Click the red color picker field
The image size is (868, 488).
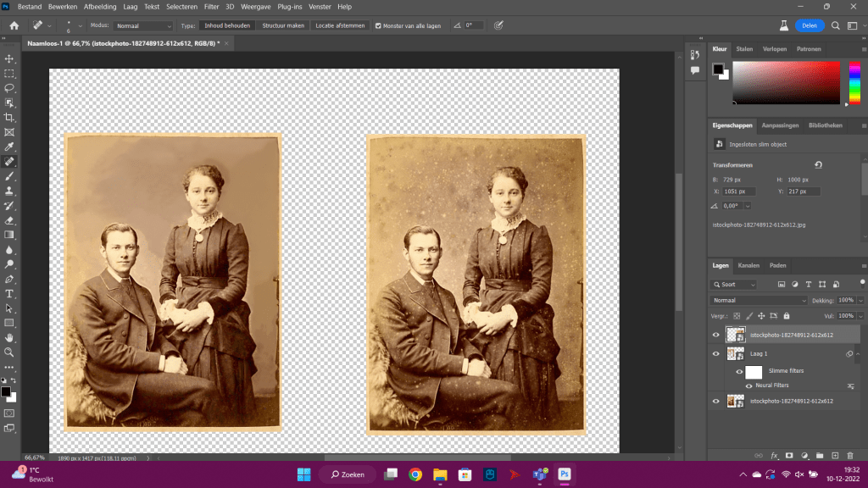point(786,82)
